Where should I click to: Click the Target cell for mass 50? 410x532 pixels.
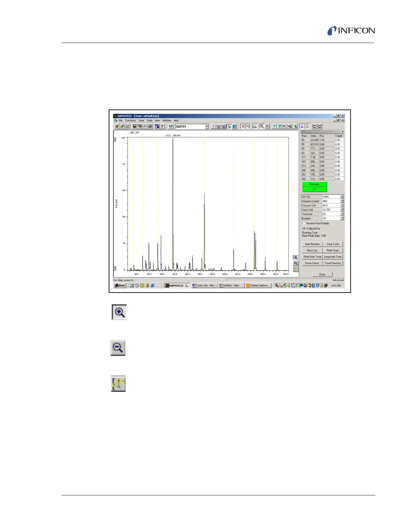[x=339, y=140]
